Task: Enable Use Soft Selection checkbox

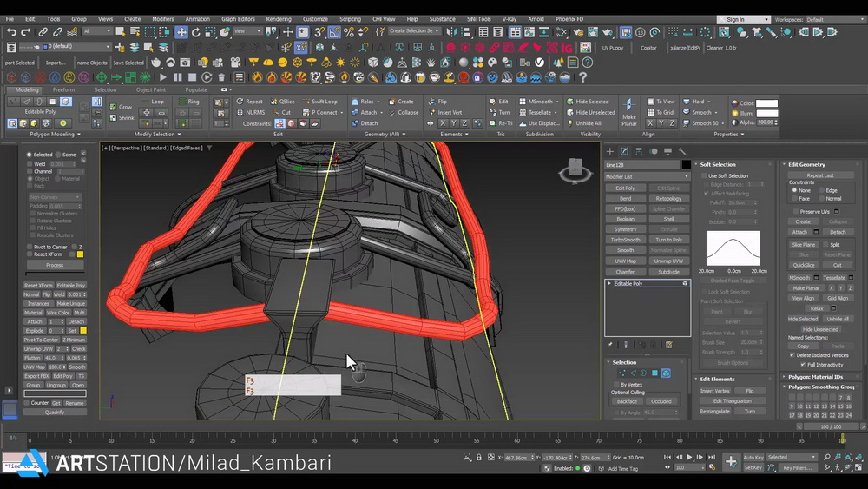Action: pos(704,175)
